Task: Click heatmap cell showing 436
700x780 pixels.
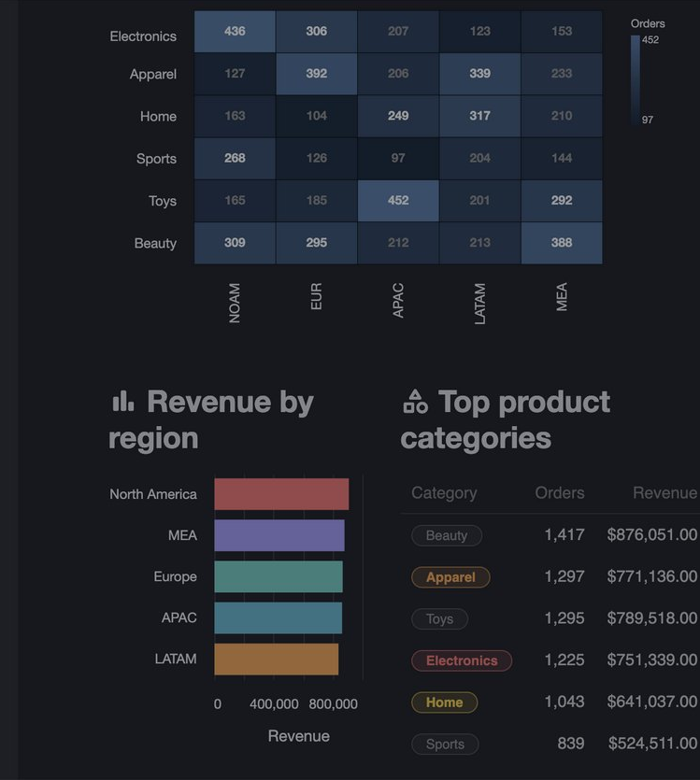Action: pyautogui.click(x=235, y=32)
